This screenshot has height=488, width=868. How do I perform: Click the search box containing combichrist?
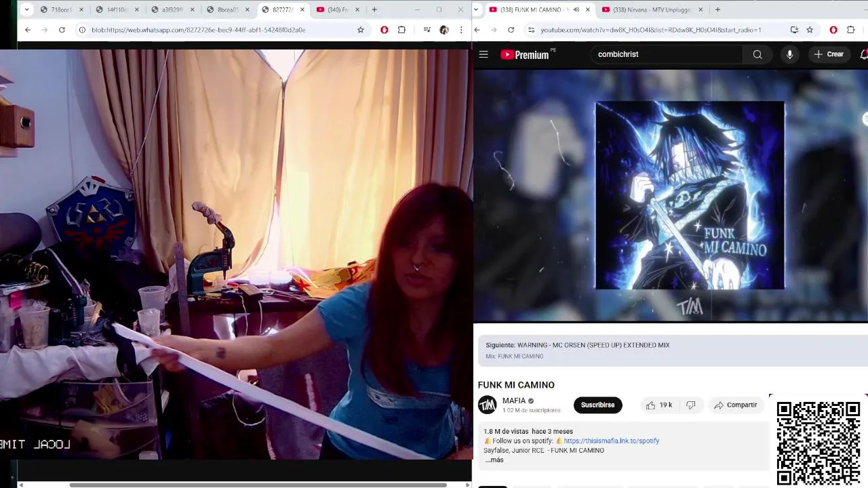point(666,54)
